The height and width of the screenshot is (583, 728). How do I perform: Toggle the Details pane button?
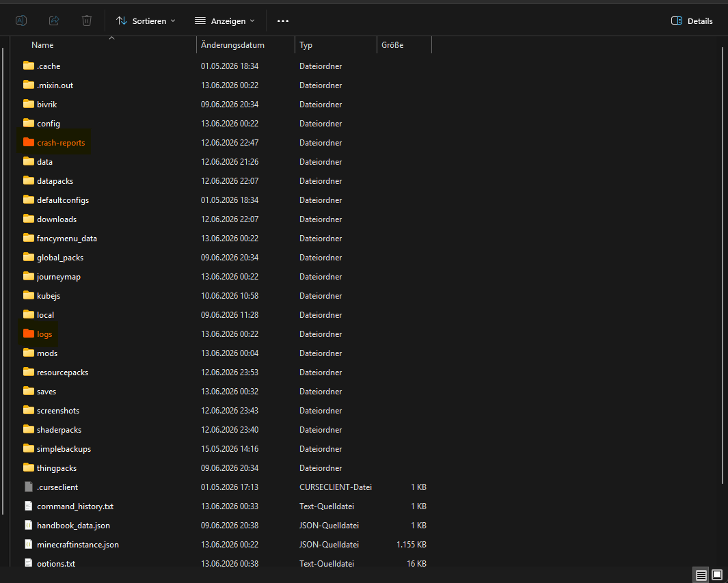pos(692,21)
